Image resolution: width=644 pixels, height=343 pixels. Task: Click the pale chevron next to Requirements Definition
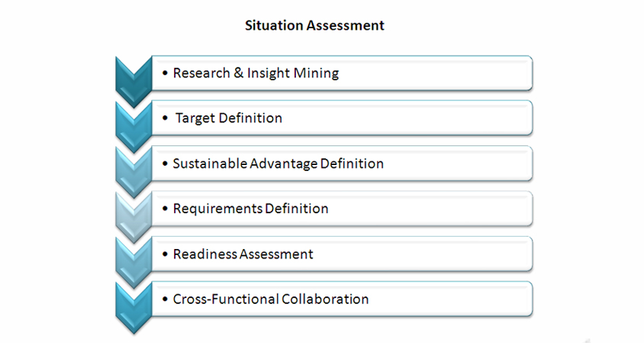pos(134,217)
